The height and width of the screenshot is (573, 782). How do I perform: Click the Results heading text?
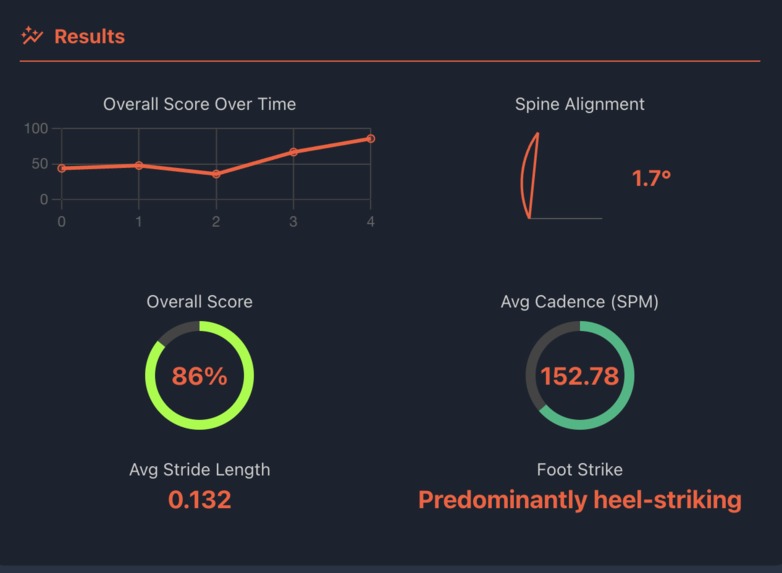[x=89, y=36]
